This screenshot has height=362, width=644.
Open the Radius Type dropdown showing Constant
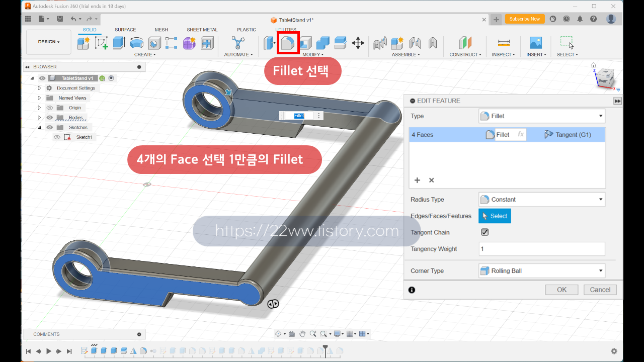pyautogui.click(x=542, y=200)
